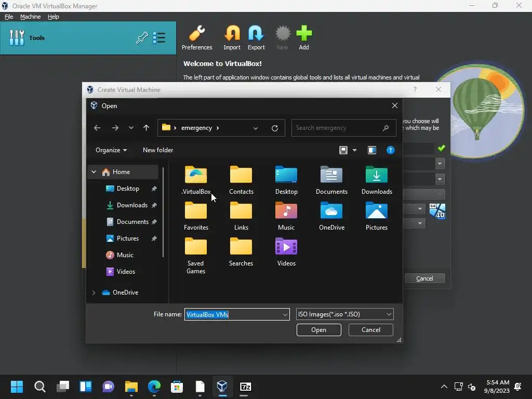The height and width of the screenshot is (399, 532).
Task: Click the Create Virtual Machine help question mark
Action: click(415, 89)
